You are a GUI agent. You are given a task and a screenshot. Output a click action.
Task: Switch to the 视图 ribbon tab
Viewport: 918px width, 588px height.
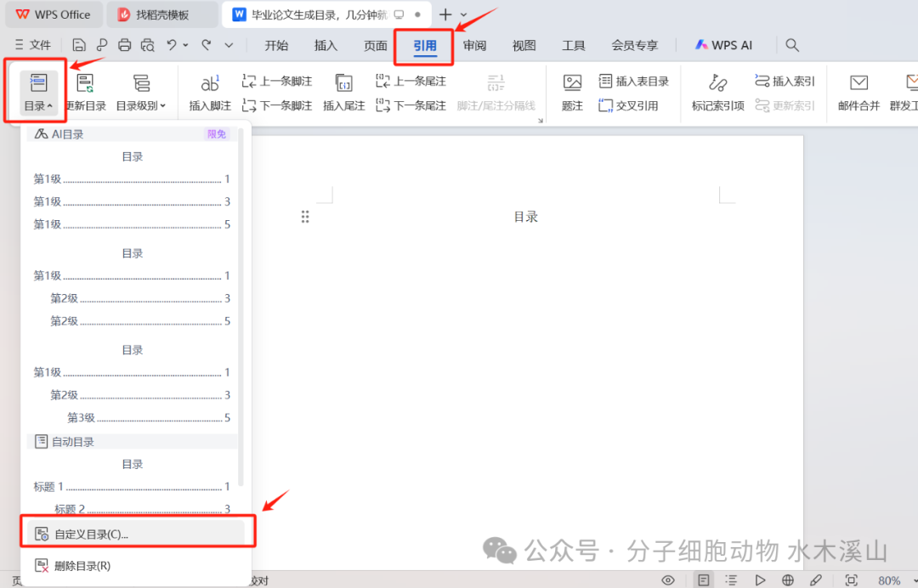[524, 45]
